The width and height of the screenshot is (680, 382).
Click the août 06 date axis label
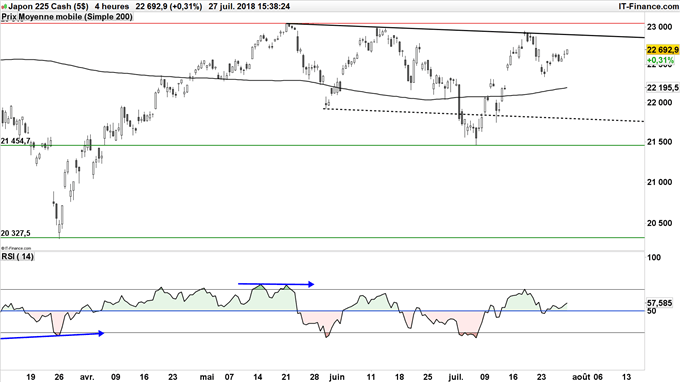587,377
